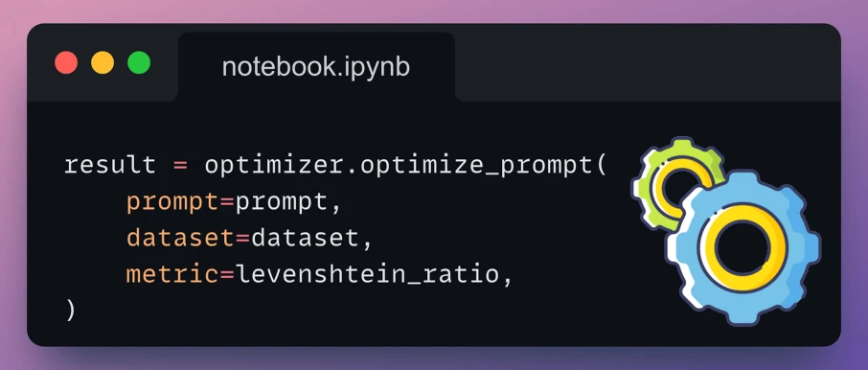868x370 pixels.
Task: Click the levenshtein_ratio value
Action: [x=368, y=275]
